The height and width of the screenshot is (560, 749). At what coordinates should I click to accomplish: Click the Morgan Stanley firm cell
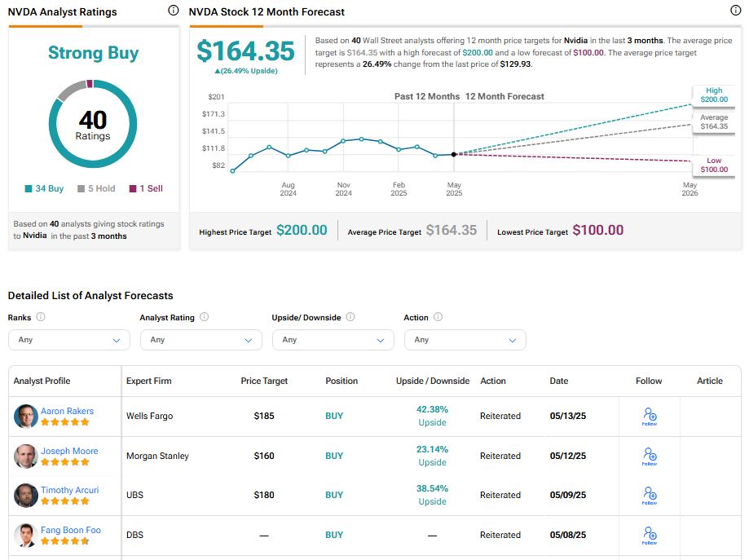tap(157, 456)
